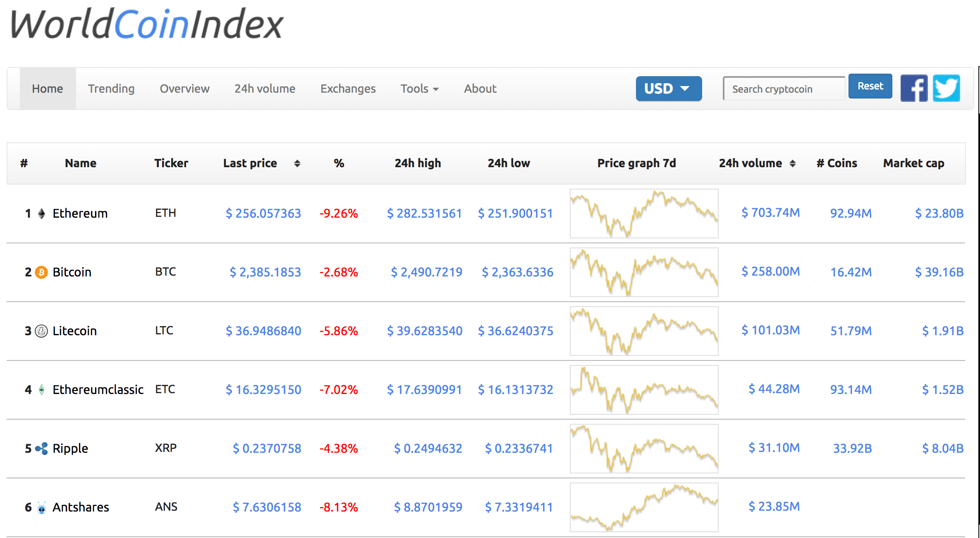
Task: Open Antshares 7d price graph
Action: point(644,507)
